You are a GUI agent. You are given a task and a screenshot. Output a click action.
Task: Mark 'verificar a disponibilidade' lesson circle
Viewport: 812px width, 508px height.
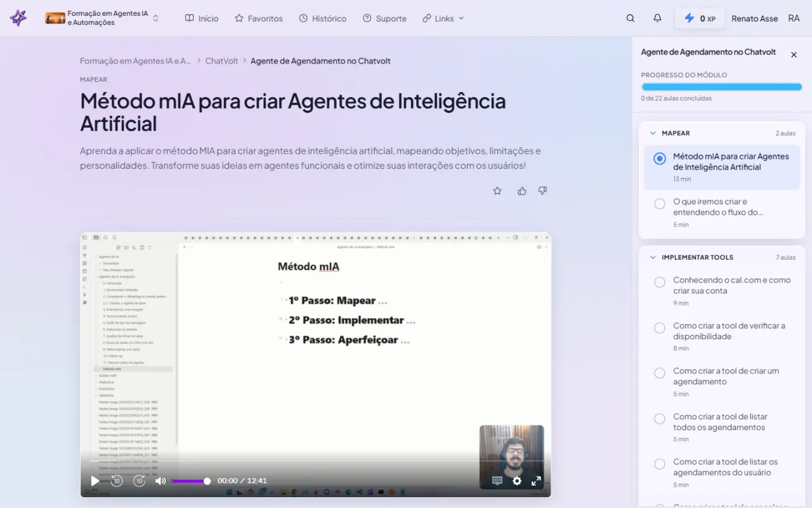point(660,328)
